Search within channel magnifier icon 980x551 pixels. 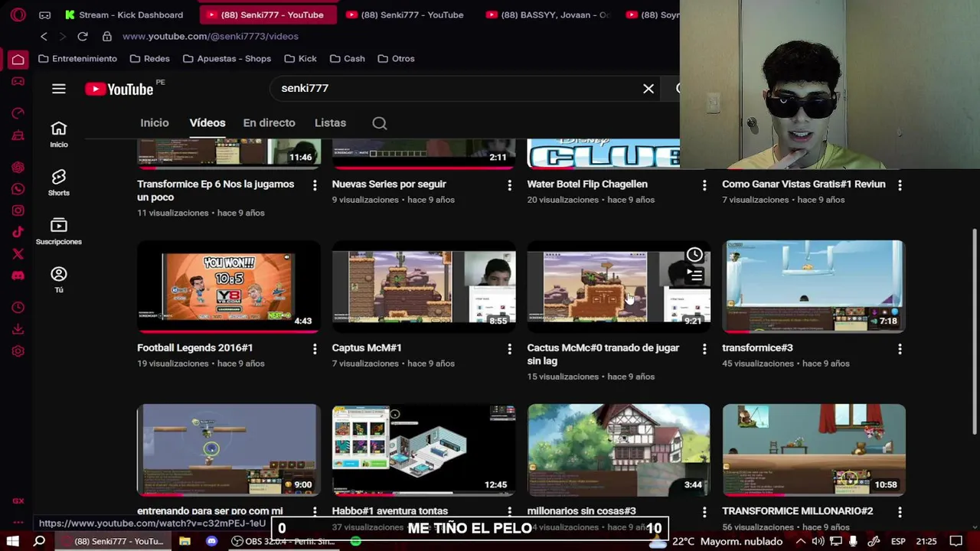pos(380,123)
